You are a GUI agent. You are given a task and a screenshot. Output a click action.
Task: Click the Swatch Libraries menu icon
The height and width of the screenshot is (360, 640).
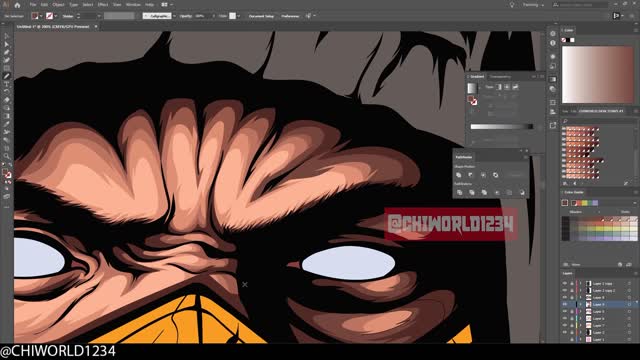[565, 184]
